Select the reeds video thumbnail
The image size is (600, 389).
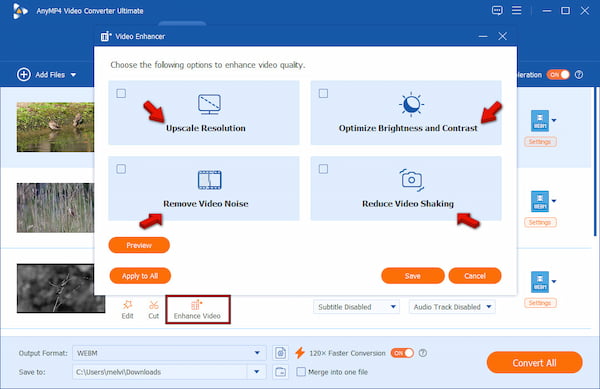tap(55, 208)
